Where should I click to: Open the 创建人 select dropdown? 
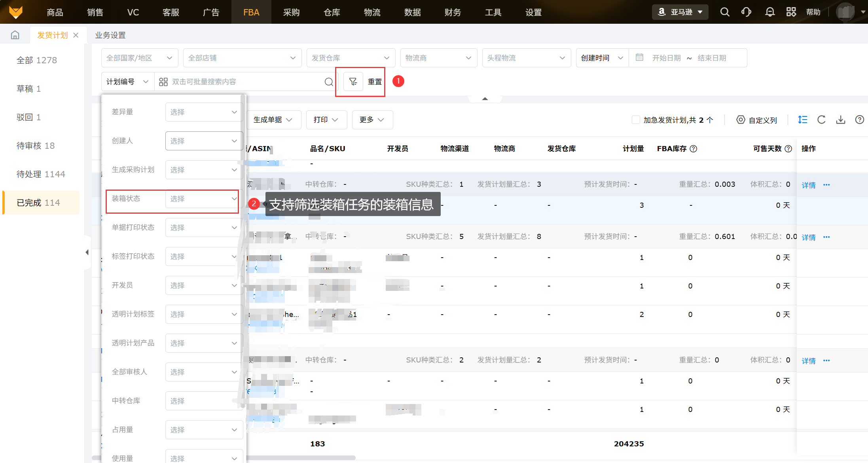click(203, 141)
